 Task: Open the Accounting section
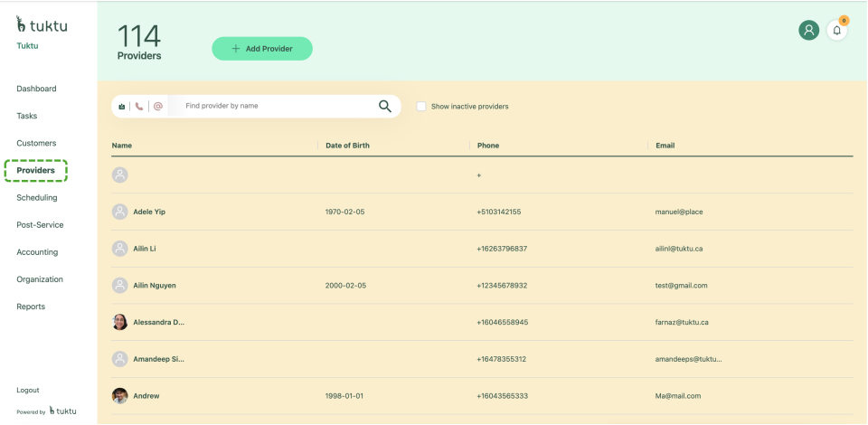[x=37, y=252]
